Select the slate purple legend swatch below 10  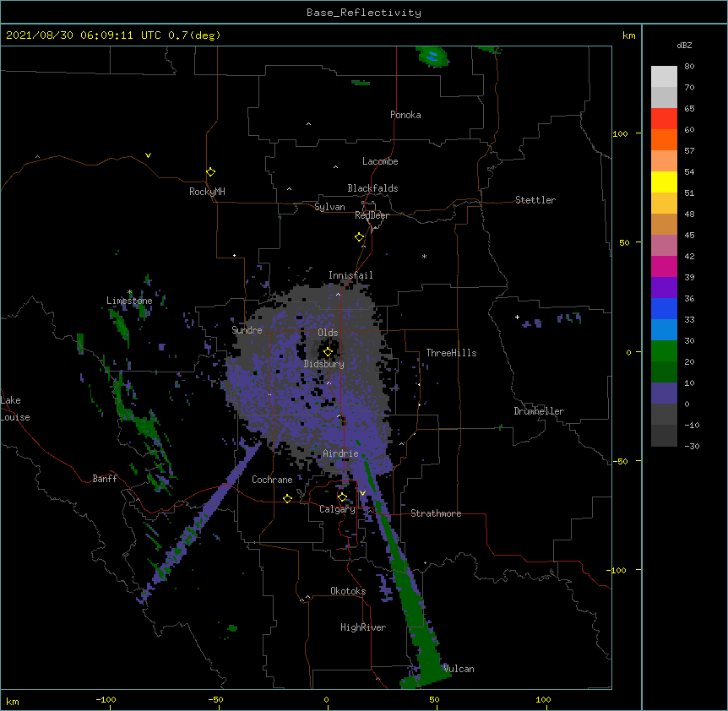[x=664, y=393]
